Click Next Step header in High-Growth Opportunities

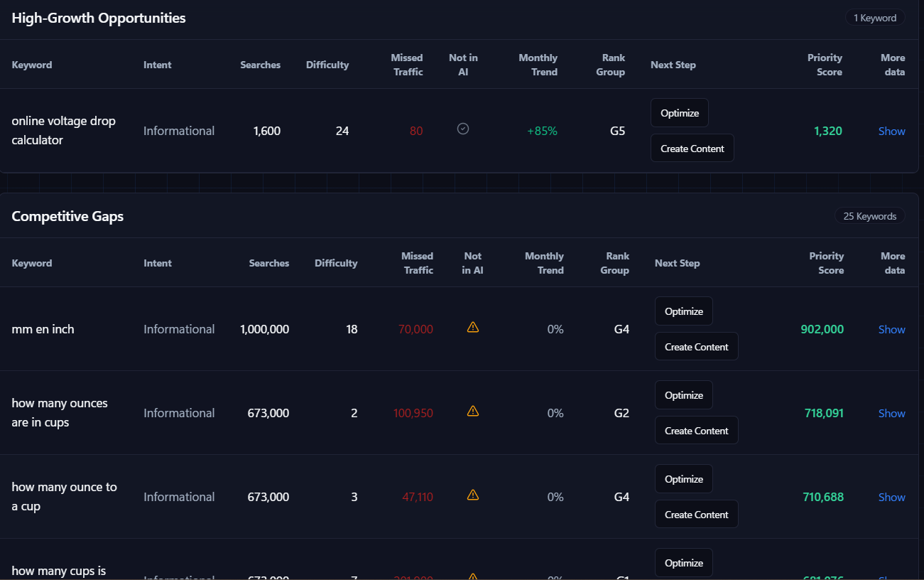[x=673, y=65]
